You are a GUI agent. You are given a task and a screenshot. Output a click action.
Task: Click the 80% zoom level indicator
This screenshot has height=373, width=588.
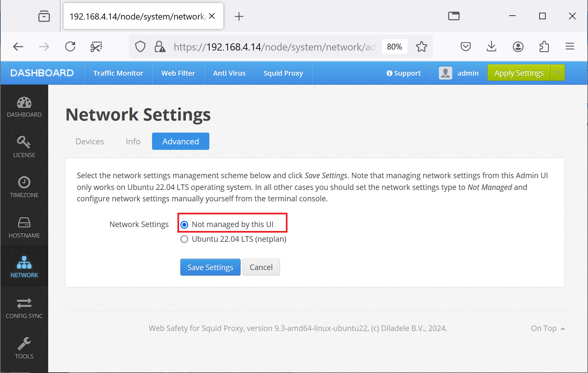395,47
